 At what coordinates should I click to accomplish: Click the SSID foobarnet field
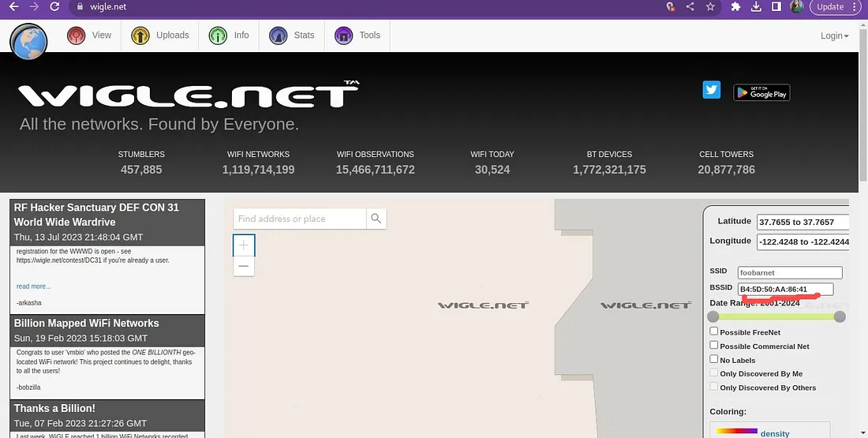pyautogui.click(x=790, y=272)
